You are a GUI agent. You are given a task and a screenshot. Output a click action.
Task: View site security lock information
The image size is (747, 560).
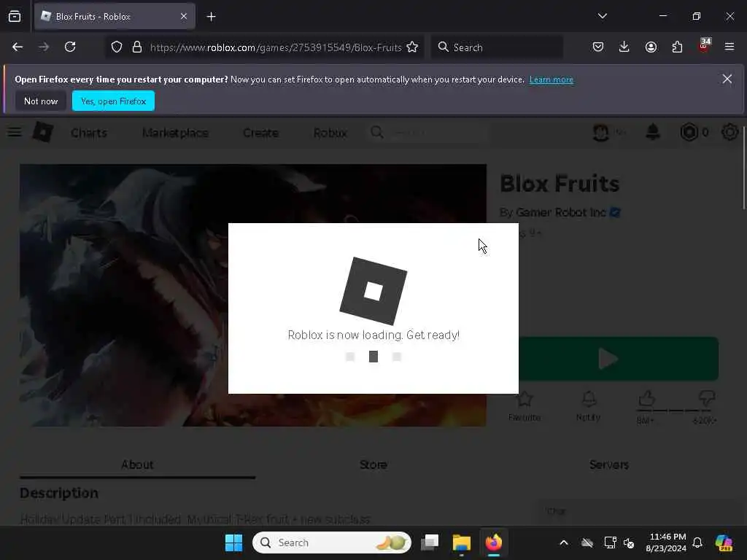pos(137,47)
